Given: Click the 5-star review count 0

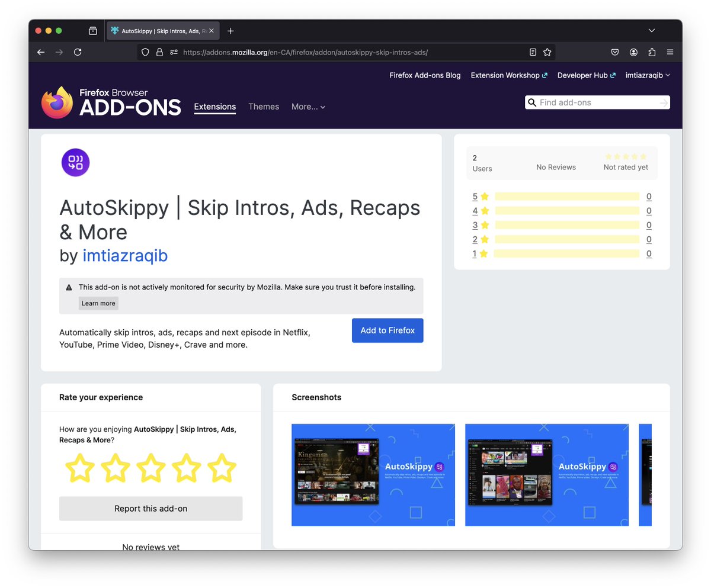Looking at the screenshot, I should tap(649, 197).
